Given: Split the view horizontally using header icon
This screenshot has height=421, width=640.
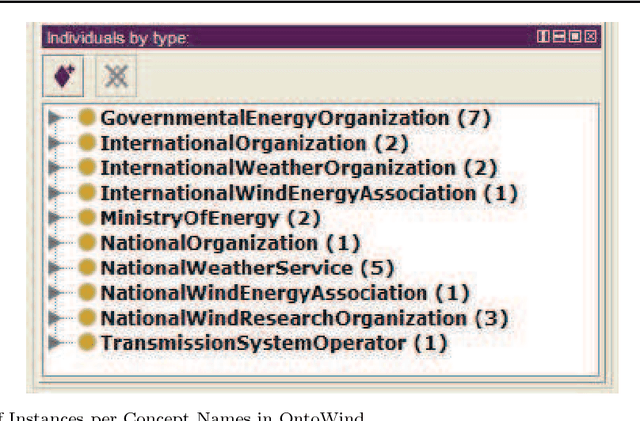Looking at the screenshot, I should click(560, 38).
